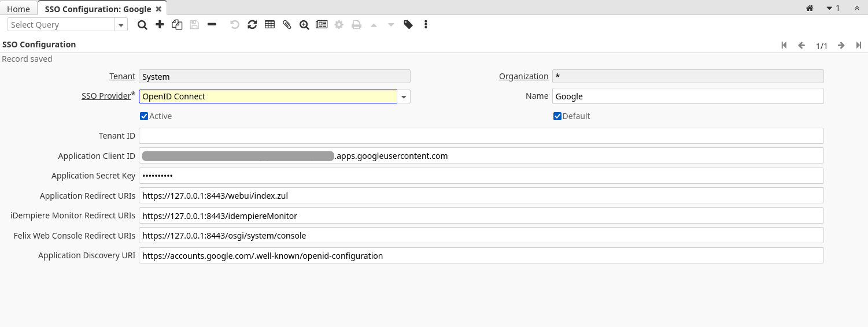Click the Undo changes arrow icon

pyautogui.click(x=235, y=25)
